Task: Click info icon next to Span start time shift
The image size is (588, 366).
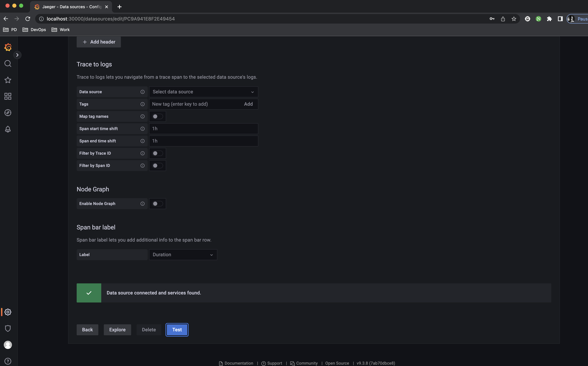Action: pos(142,129)
